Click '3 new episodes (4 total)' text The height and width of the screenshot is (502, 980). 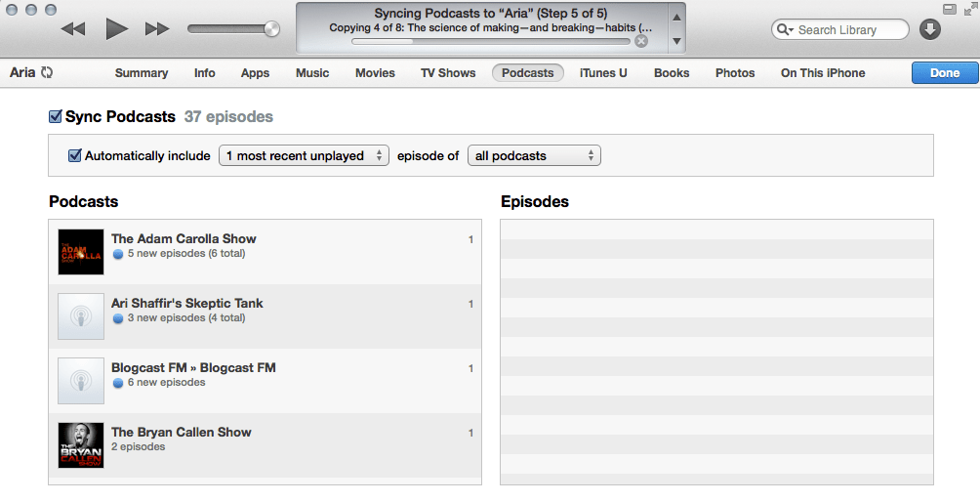[186, 318]
